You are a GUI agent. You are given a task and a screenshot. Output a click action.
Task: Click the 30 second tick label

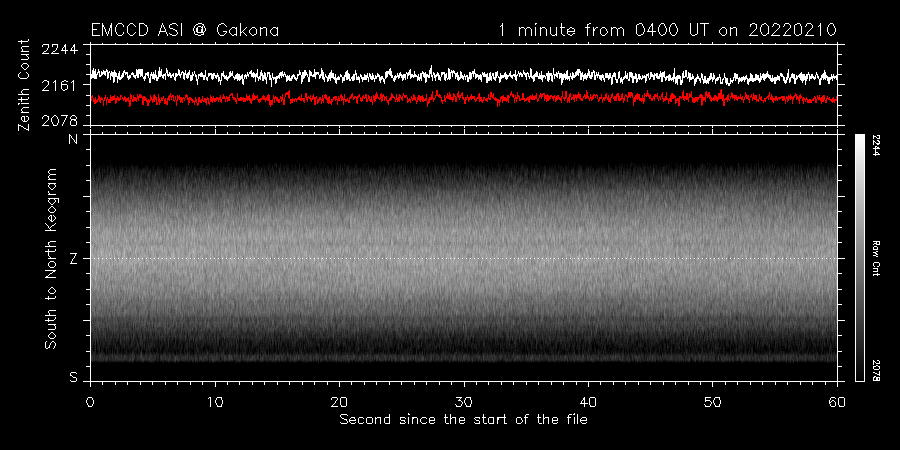(x=464, y=401)
